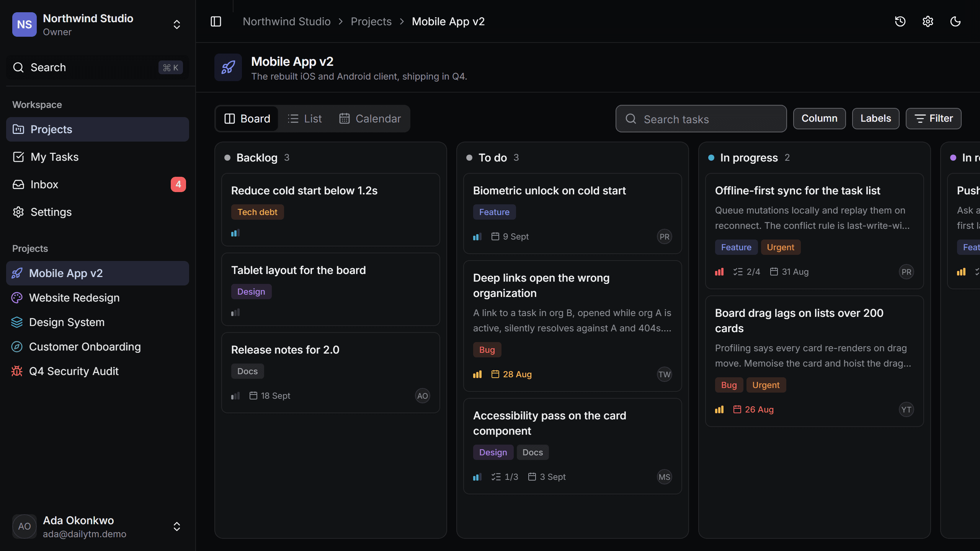The width and height of the screenshot is (980, 551).
Task: Switch to the Calendar view tab
Action: tap(370, 119)
